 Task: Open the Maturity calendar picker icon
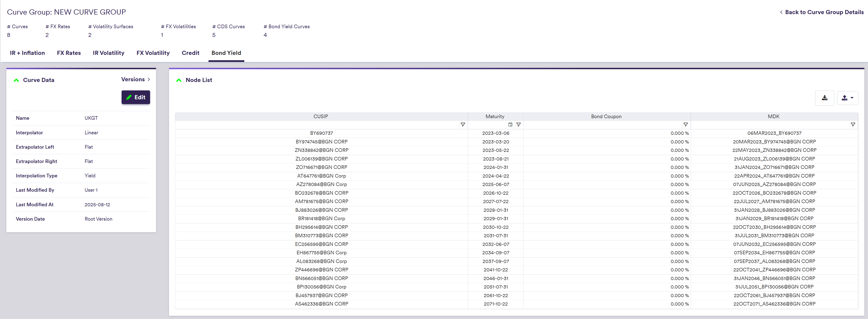tap(510, 125)
